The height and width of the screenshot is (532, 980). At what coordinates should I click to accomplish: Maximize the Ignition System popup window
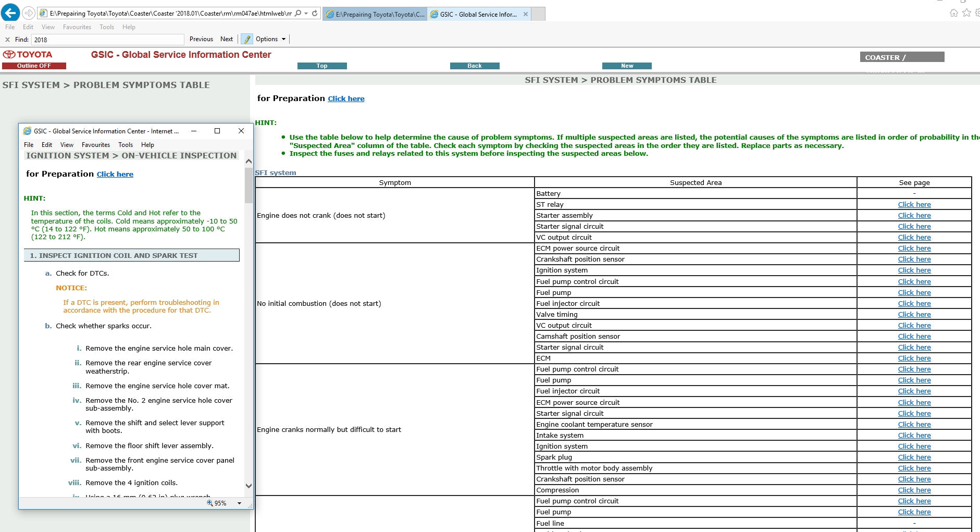click(x=217, y=131)
